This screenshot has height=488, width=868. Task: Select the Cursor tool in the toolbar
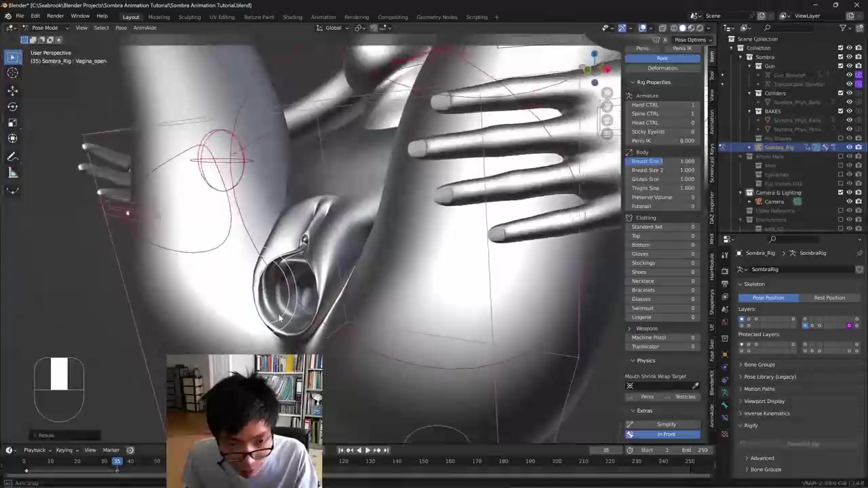pos(12,73)
